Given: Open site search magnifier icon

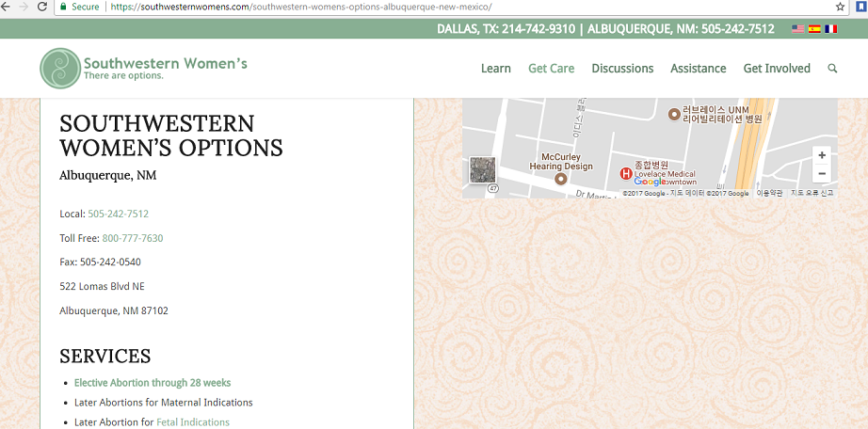Looking at the screenshot, I should click(x=832, y=69).
